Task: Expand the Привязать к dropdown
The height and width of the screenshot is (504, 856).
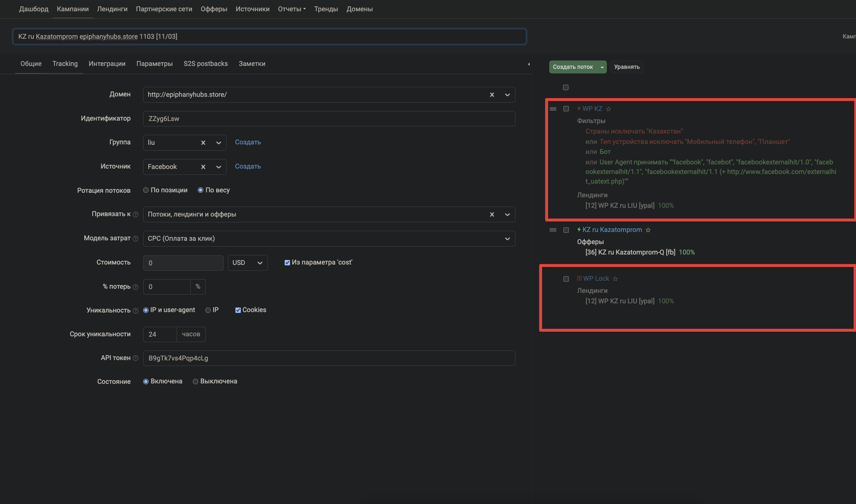Action: (507, 214)
